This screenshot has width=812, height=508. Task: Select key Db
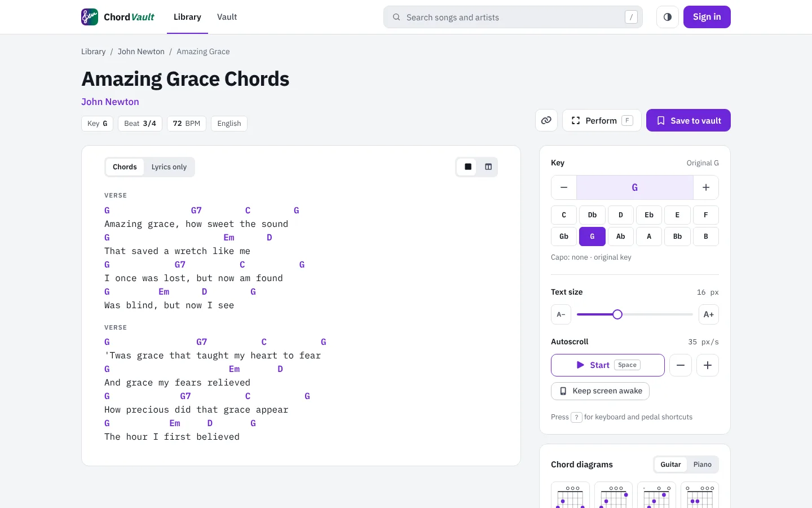pos(592,215)
